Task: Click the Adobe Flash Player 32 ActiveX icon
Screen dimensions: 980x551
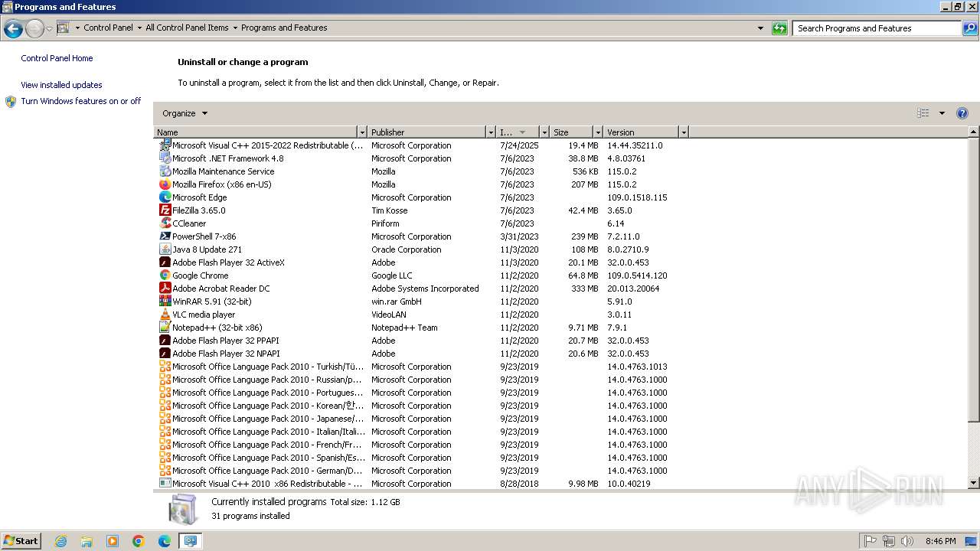Action: pyautogui.click(x=165, y=262)
